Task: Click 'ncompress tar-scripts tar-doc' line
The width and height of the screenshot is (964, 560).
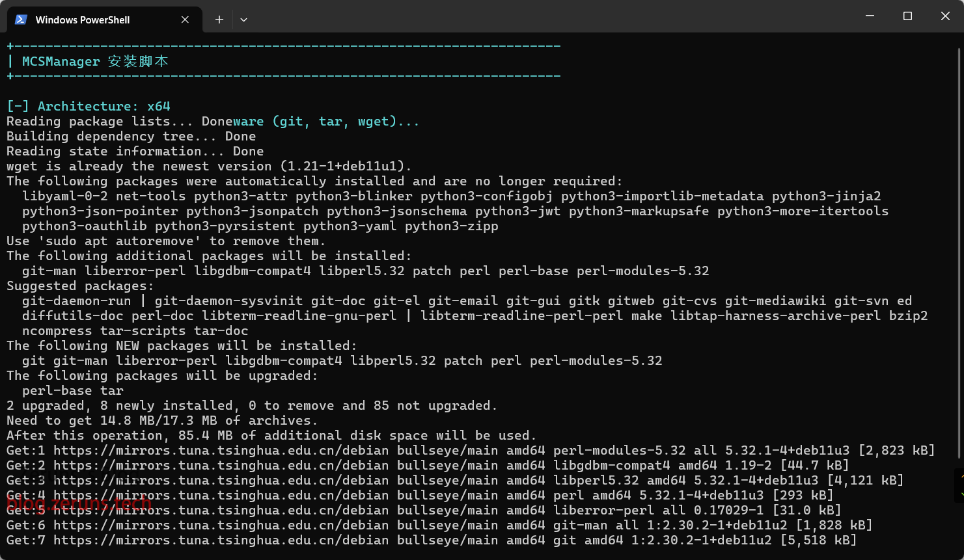Action: point(135,330)
